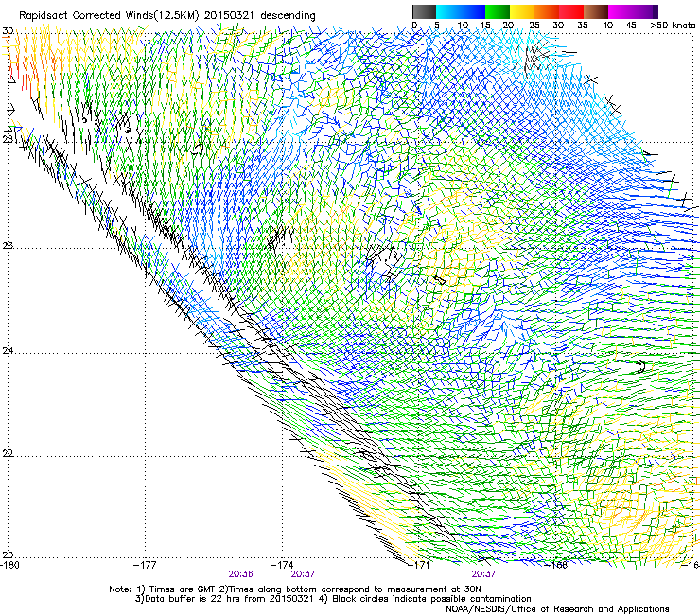Image resolution: width=700 pixels, height=615 pixels.
Task: Click the latitude label '22' on left axis
Action: (8, 453)
